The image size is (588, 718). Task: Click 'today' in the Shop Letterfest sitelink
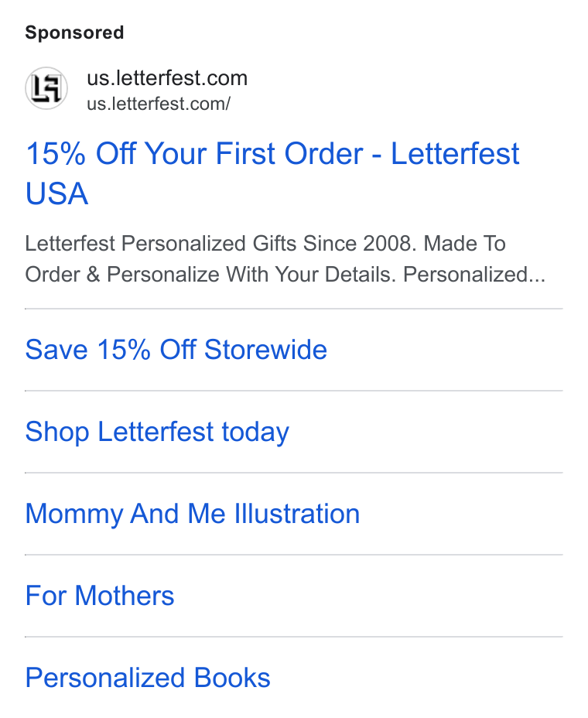point(255,433)
